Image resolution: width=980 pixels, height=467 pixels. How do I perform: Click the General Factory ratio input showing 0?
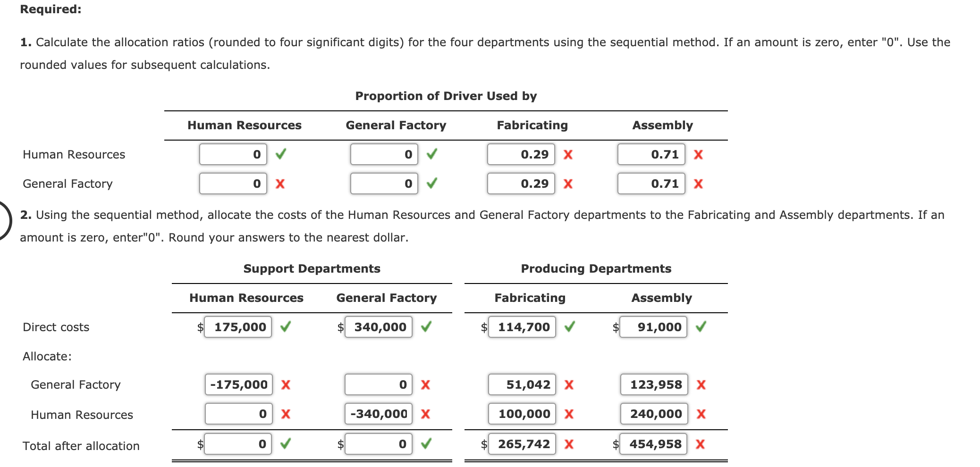point(384,183)
